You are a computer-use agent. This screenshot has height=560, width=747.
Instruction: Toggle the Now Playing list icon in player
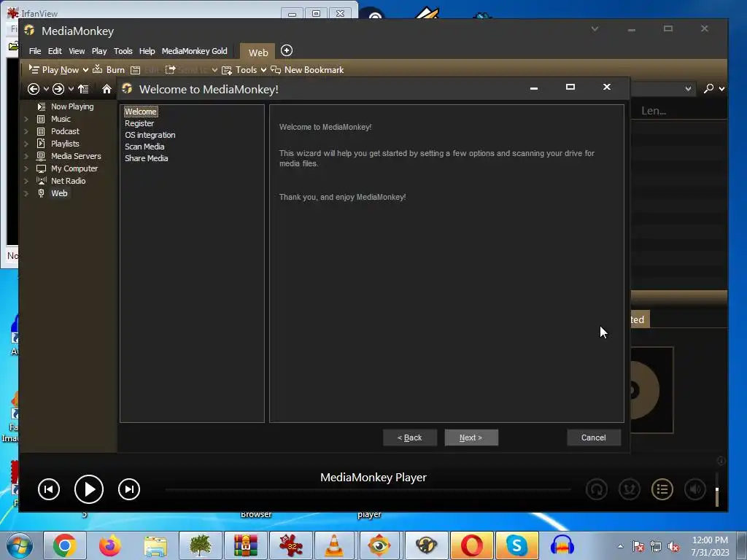[662, 489]
